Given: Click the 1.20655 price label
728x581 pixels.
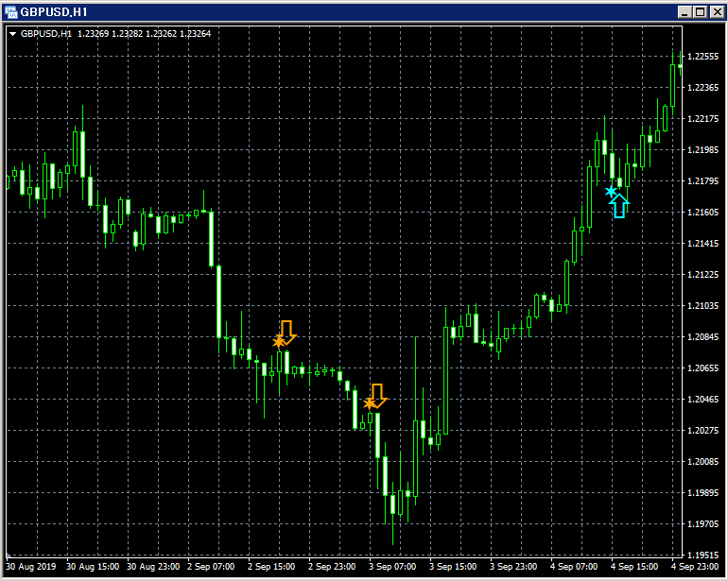Looking at the screenshot, I should (702, 368).
